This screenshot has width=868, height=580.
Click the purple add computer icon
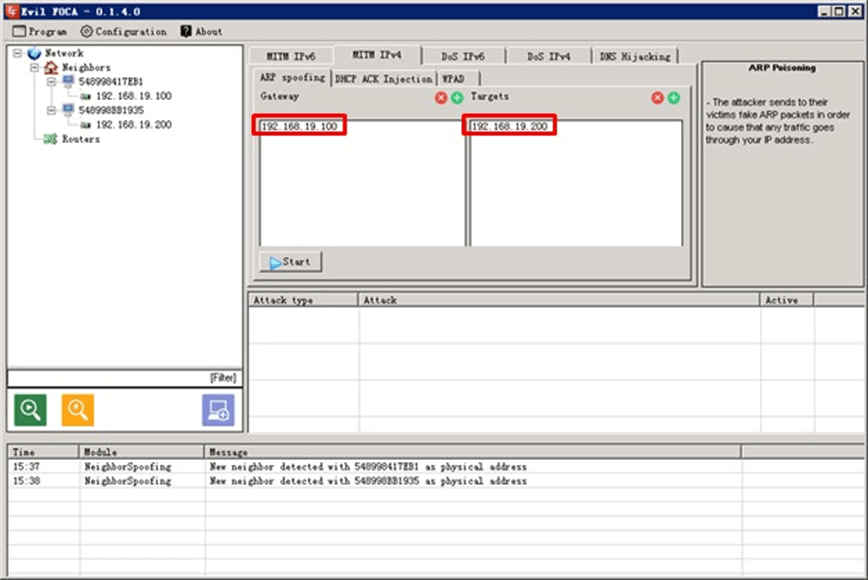pos(218,410)
